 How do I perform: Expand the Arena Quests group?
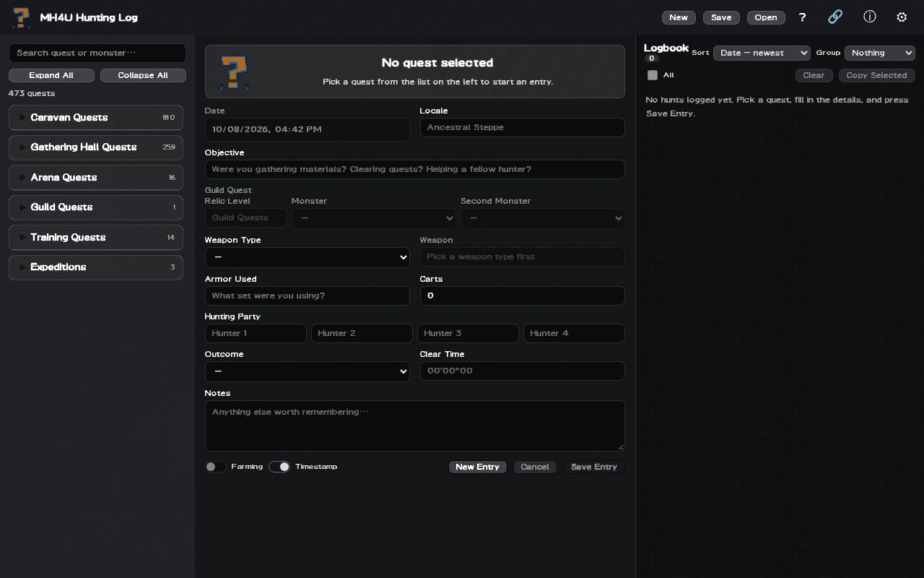(x=96, y=178)
